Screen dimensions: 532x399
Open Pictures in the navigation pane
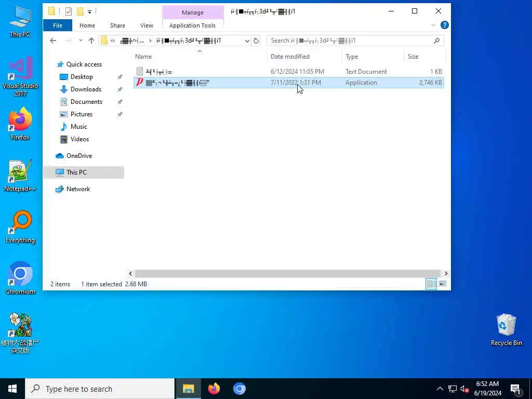coord(82,114)
